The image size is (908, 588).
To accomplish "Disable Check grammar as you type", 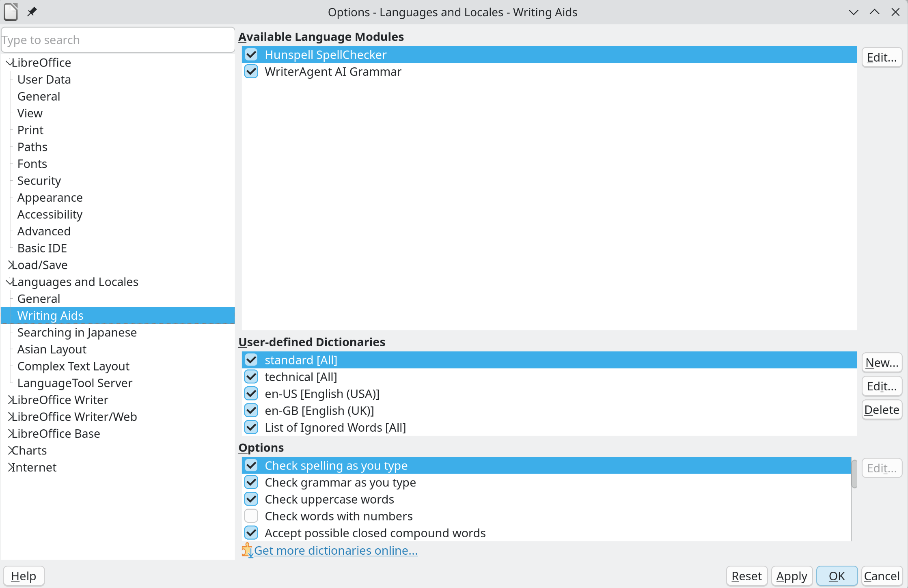I will [251, 482].
